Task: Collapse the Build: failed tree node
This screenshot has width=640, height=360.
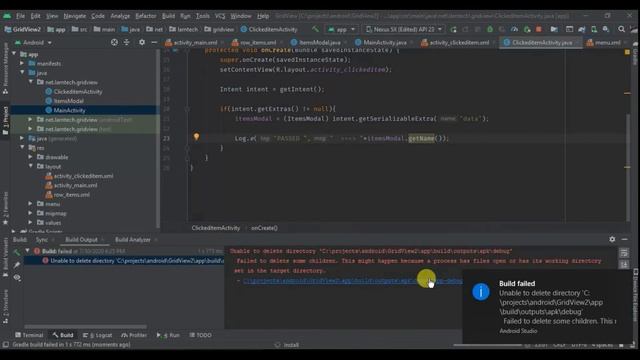Action: tap(27, 251)
